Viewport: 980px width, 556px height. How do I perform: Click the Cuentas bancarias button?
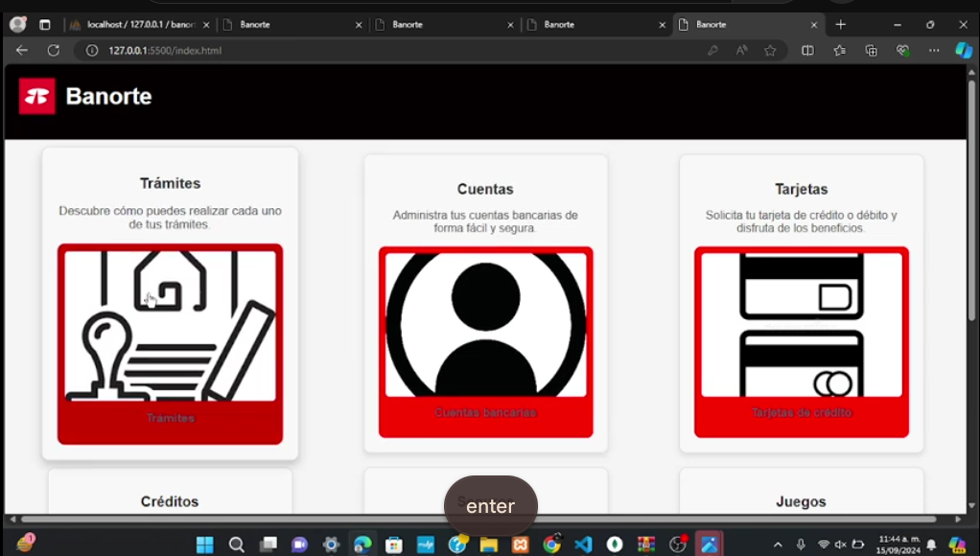click(485, 412)
